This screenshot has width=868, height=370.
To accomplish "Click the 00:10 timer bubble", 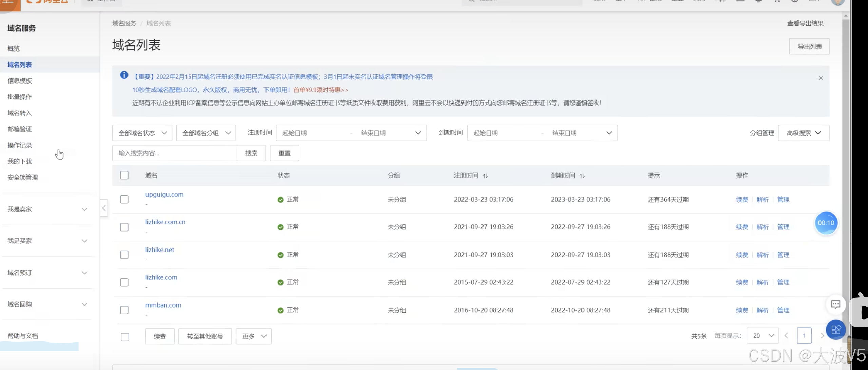I will pos(826,223).
